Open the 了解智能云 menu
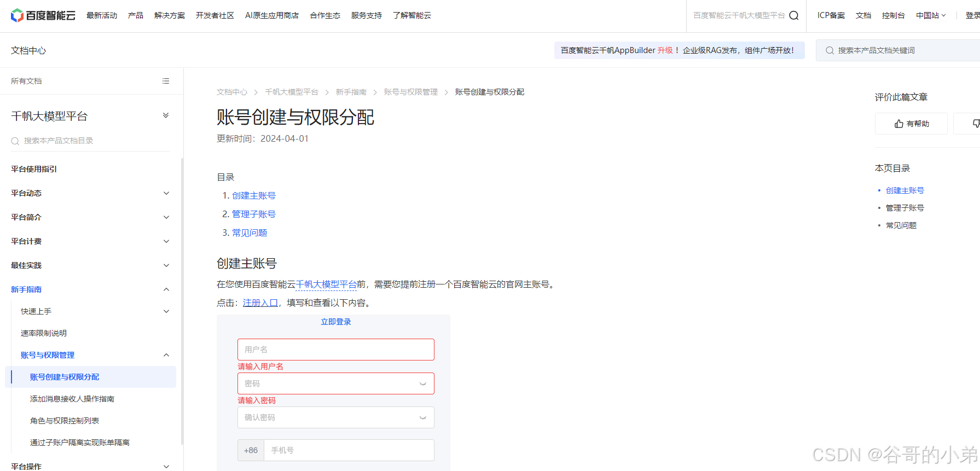The width and height of the screenshot is (980, 471). click(x=412, y=15)
